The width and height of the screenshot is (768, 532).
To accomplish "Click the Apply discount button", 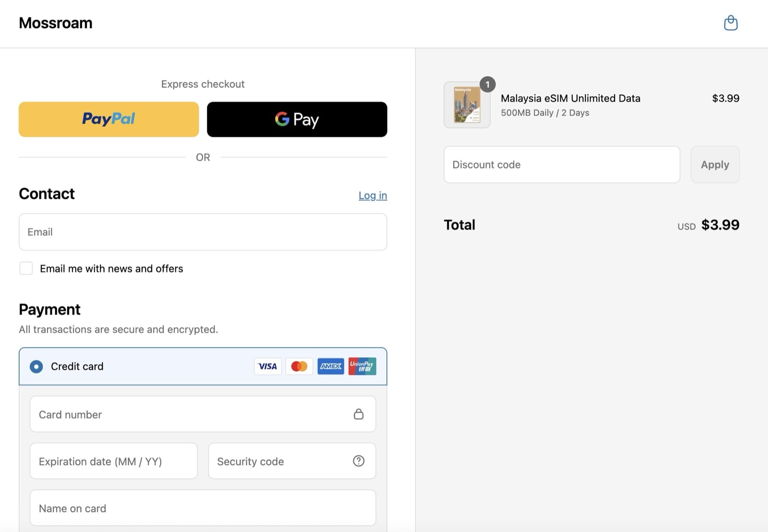I will [715, 165].
